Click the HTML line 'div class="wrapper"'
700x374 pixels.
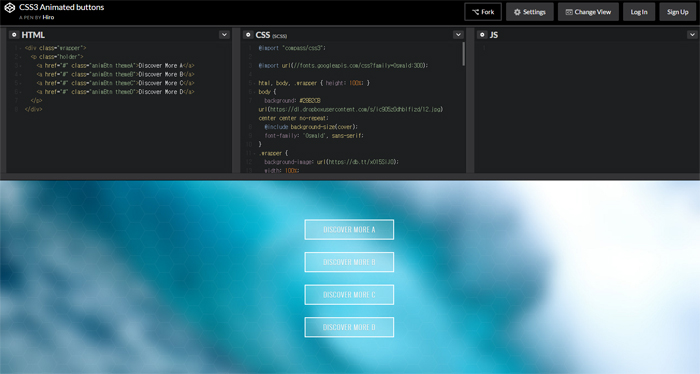55,48
